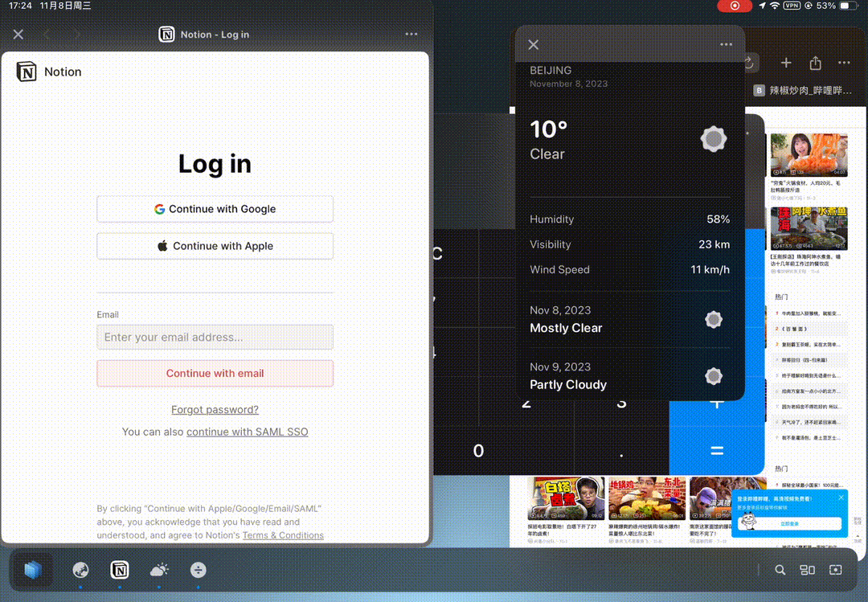Viewport: 868px width, 602px height.
Task: Click the Nov 9 forecast weather icon
Action: (714, 376)
